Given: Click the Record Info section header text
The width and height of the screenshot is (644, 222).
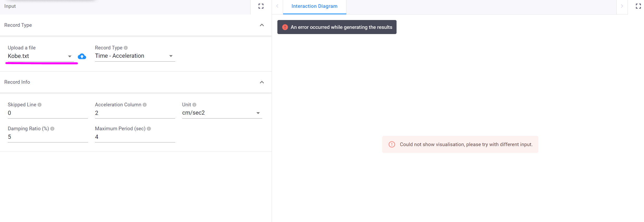Looking at the screenshot, I should click(x=17, y=82).
